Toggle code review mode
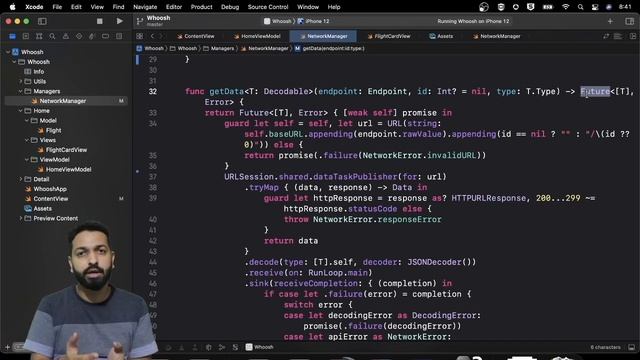This screenshot has height=360, width=640. pyautogui.click(x=606, y=36)
